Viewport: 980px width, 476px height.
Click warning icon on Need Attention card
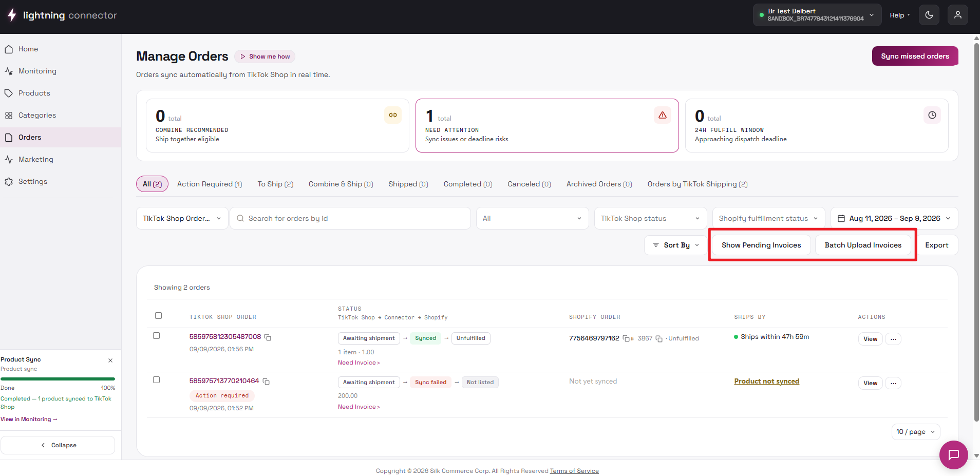click(663, 115)
